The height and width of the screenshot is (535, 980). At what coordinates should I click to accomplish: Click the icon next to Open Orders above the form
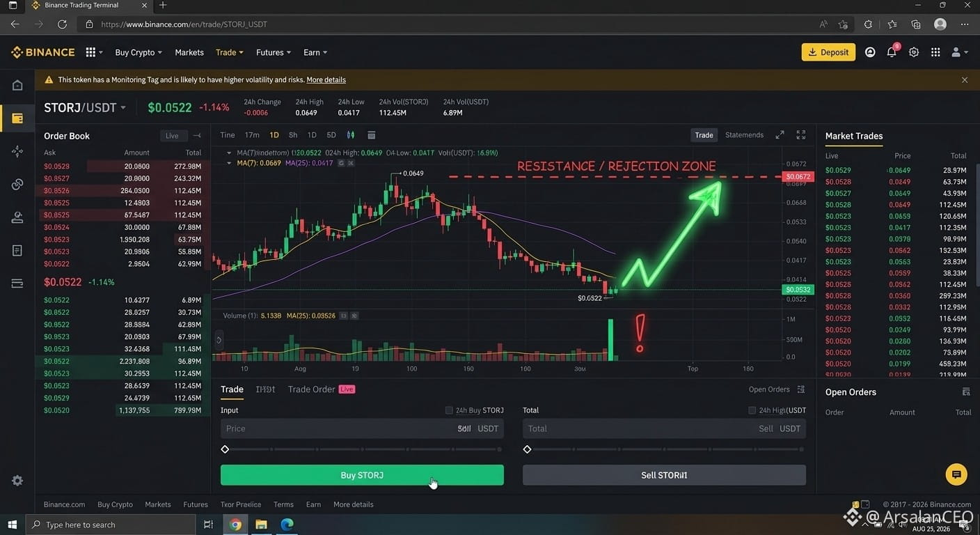point(801,389)
